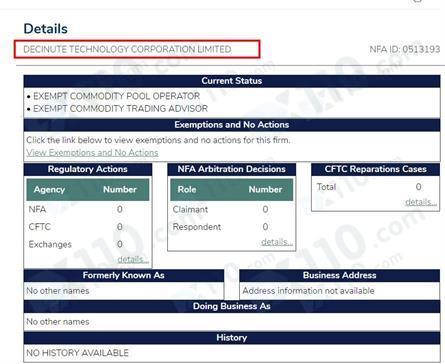Click the Details page heading
The width and height of the screenshot is (445, 364).
[46, 29]
